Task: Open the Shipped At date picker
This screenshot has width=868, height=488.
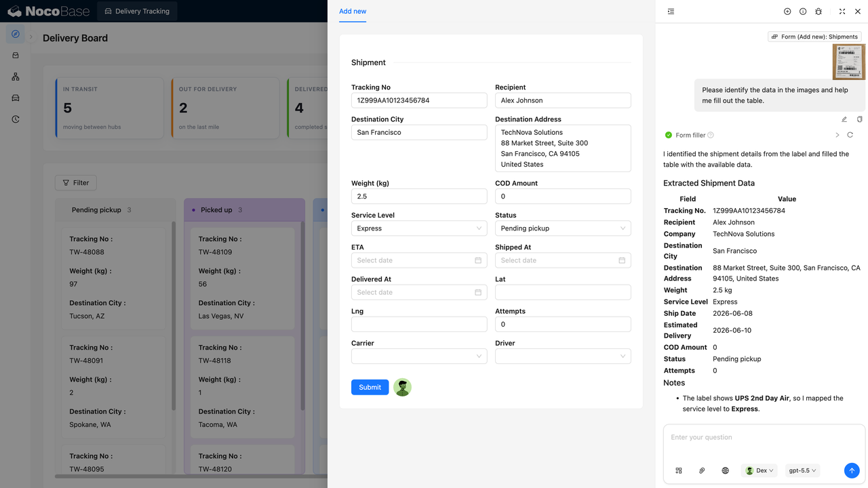Action: [x=563, y=260]
